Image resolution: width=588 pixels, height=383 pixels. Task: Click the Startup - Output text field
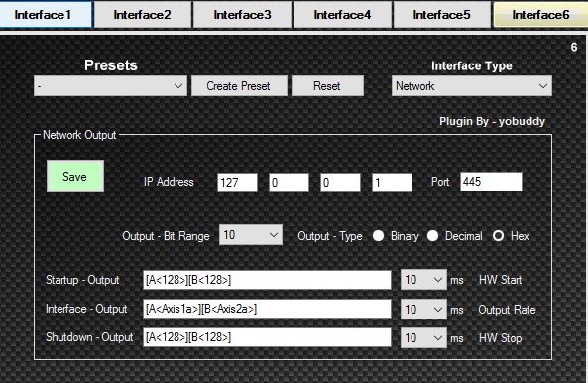tap(267, 280)
